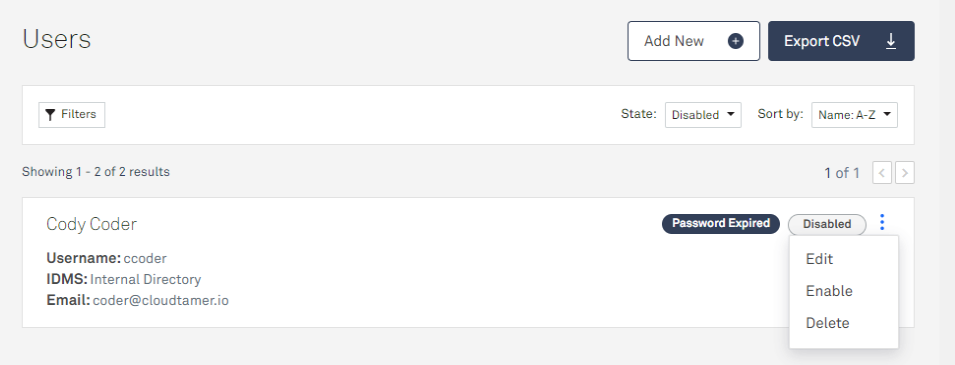Viewport: 955px width, 365px height.
Task: Open the Sort by Name: A-Z dropdown
Action: click(x=854, y=115)
